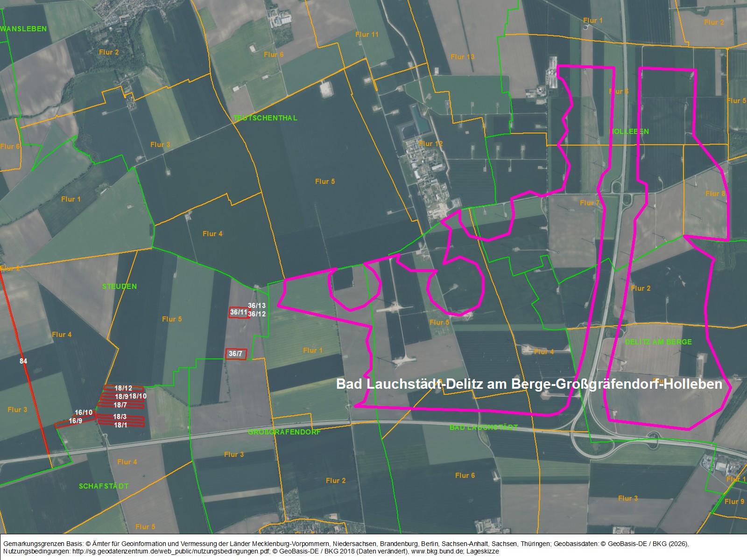Select the red parcel labeled 36/11

coord(239,312)
